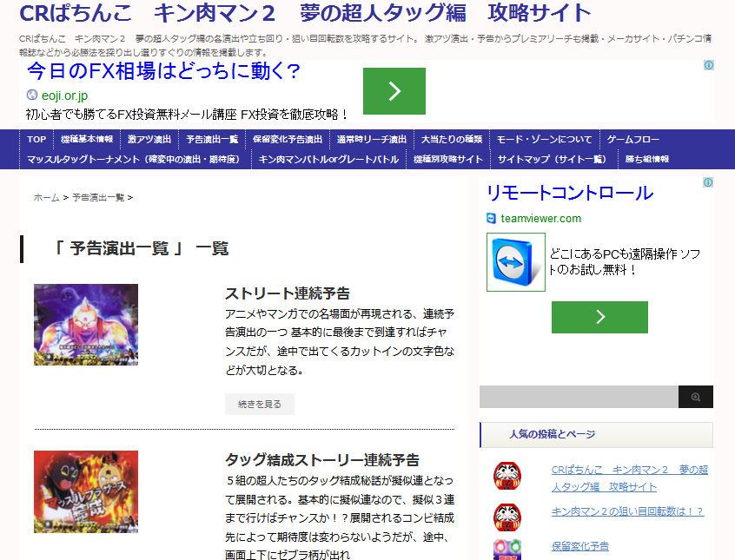Click the green arrow on FX ad
This screenshot has height=560, width=735.
click(x=394, y=91)
